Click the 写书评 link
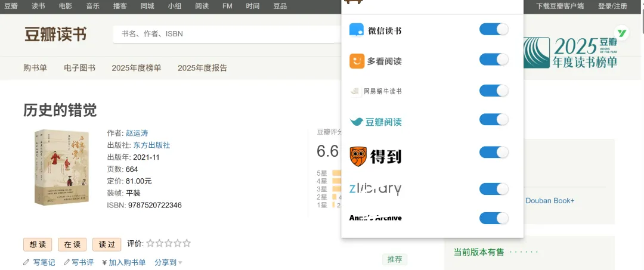This screenshot has width=644, height=270. pyautogui.click(x=82, y=262)
